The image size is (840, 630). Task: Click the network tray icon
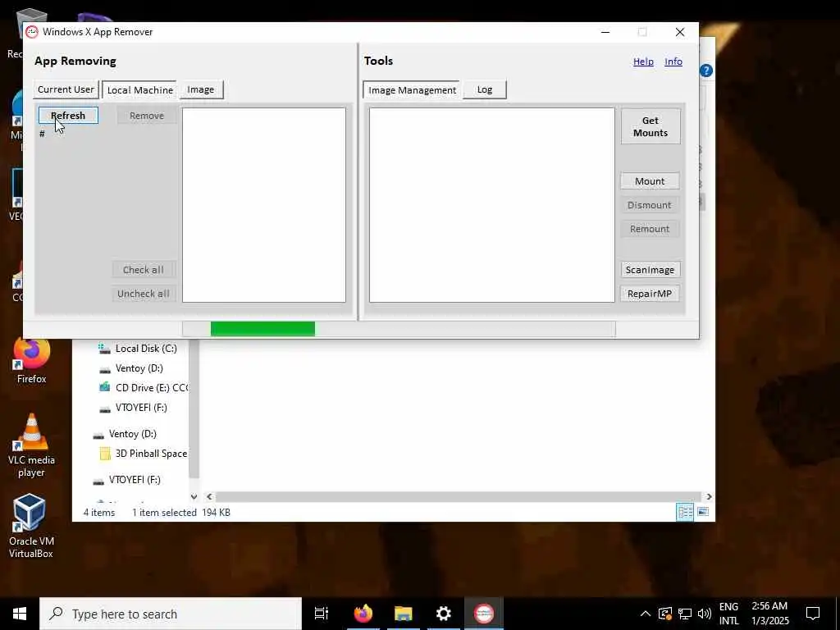pos(685,614)
